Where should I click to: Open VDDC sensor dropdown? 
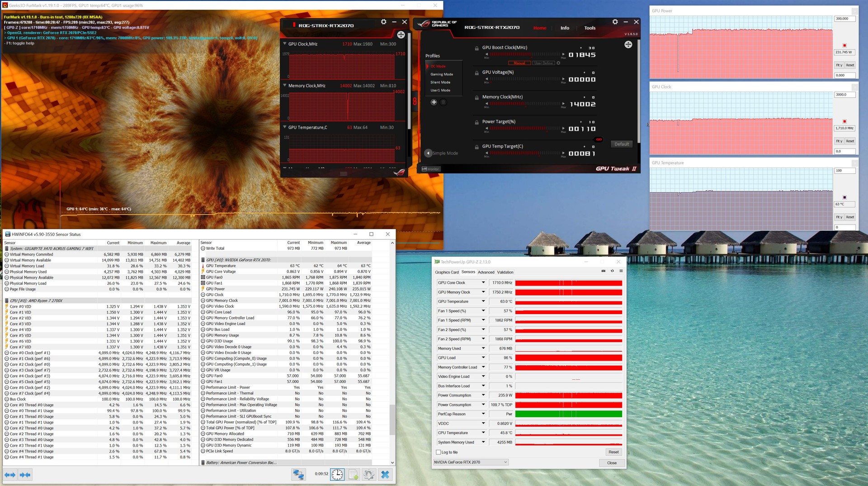tap(483, 424)
